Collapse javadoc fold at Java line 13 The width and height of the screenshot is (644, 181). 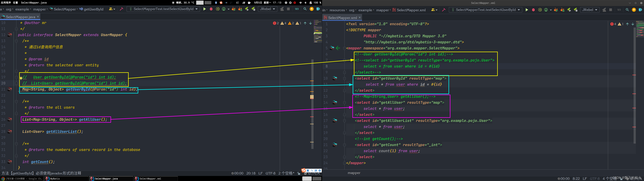(x=16, y=41)
